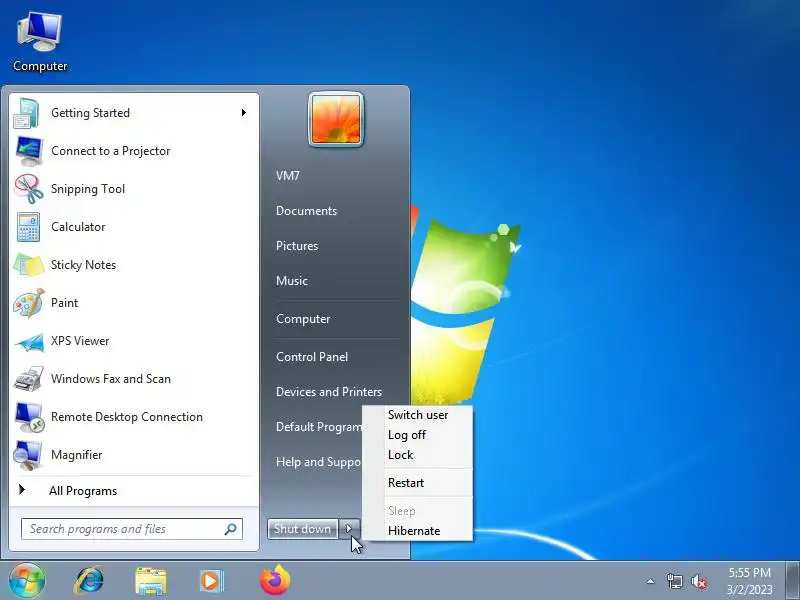Click the Windows Fax and Scan label
800x600 pixels.
(111, 379)
